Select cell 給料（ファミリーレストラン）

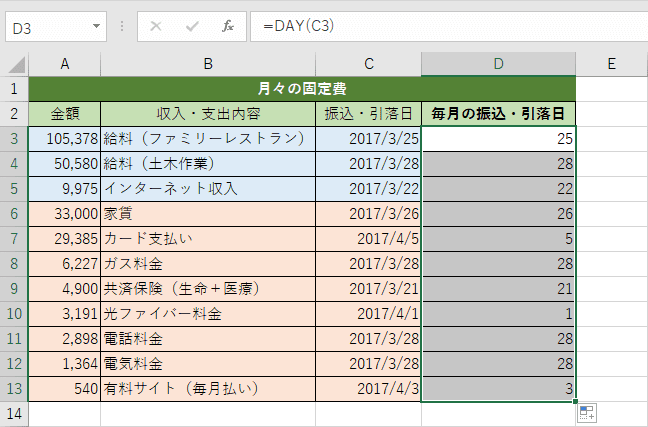click(208, 139)
